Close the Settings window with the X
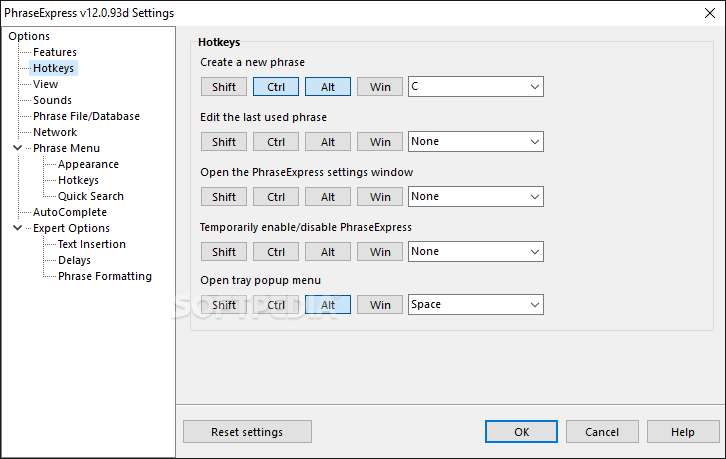Image resolution: width=726 pixels, height=459 pixels. (x=710, y=13)
